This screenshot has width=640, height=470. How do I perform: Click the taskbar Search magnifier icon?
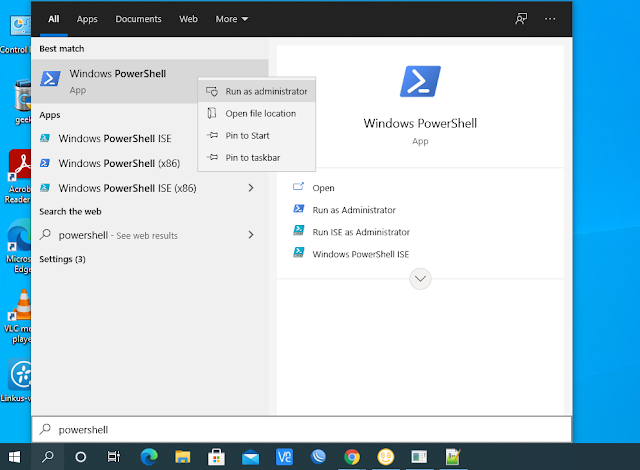(48, 457)
